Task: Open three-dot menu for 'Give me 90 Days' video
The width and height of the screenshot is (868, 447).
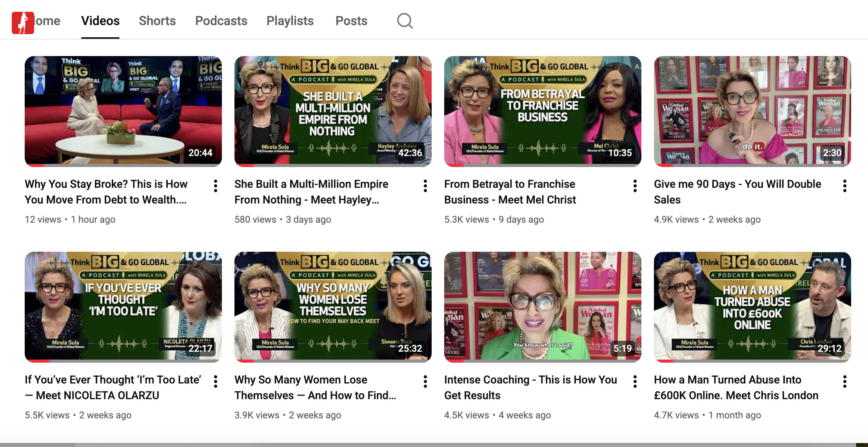Action: click(x=845, y=186)
